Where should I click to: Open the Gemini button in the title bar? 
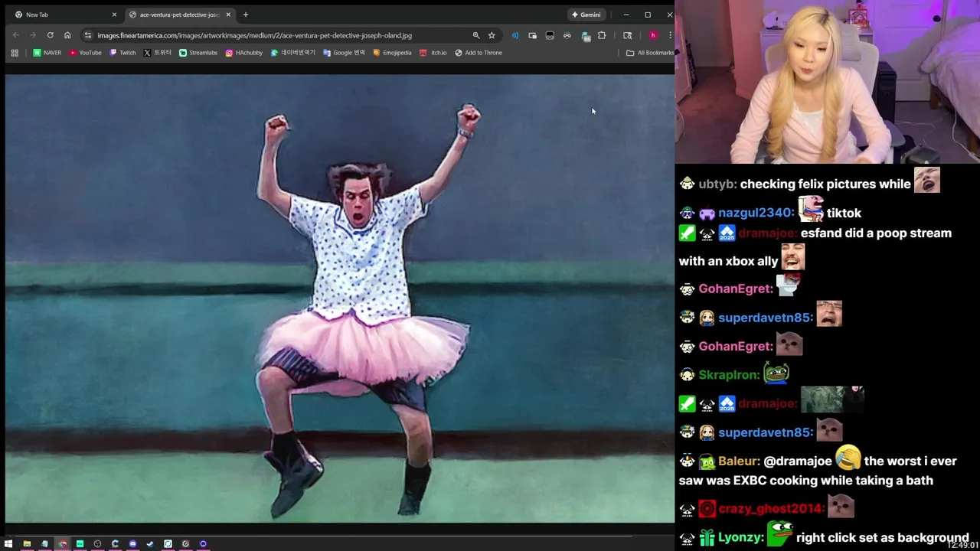click(x=586, y=15)
